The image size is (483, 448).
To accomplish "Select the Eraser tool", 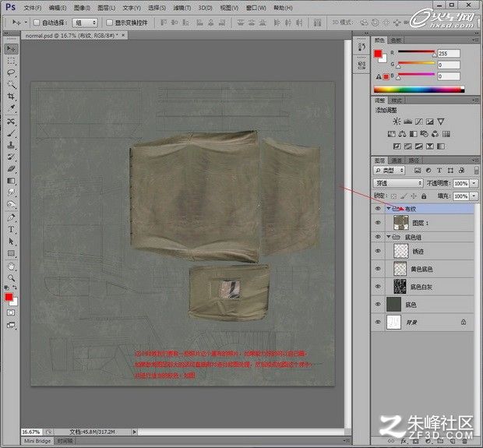I will (x=11, y=168).
